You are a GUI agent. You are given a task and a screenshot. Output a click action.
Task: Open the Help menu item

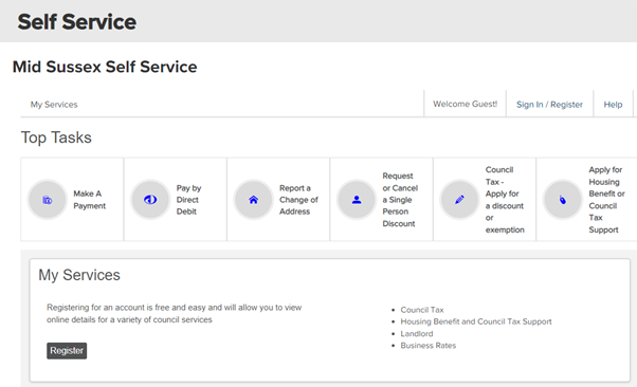613,105
